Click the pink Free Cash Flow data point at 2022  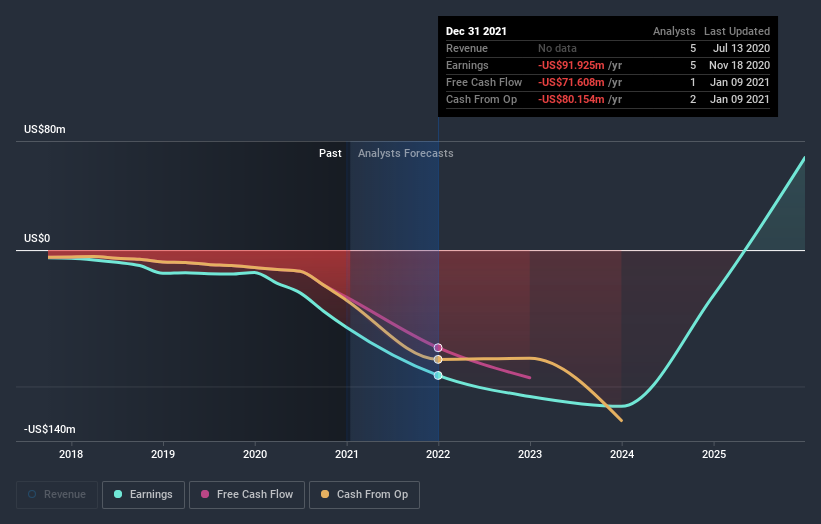click(438, 348)
